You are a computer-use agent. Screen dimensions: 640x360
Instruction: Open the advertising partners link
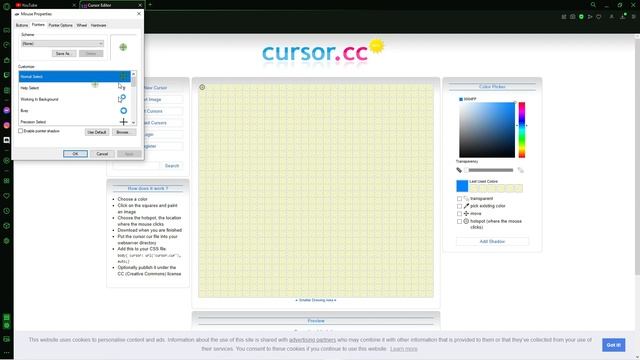pyautogui.click(x=312, y=340)
